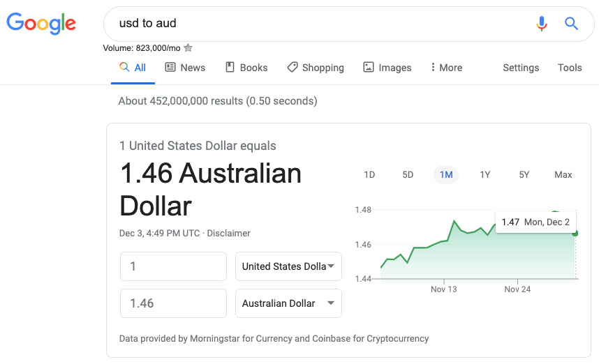Switch to the News tab
The width and height of the screenshot is (599, 364).
(x=185, y=68)
